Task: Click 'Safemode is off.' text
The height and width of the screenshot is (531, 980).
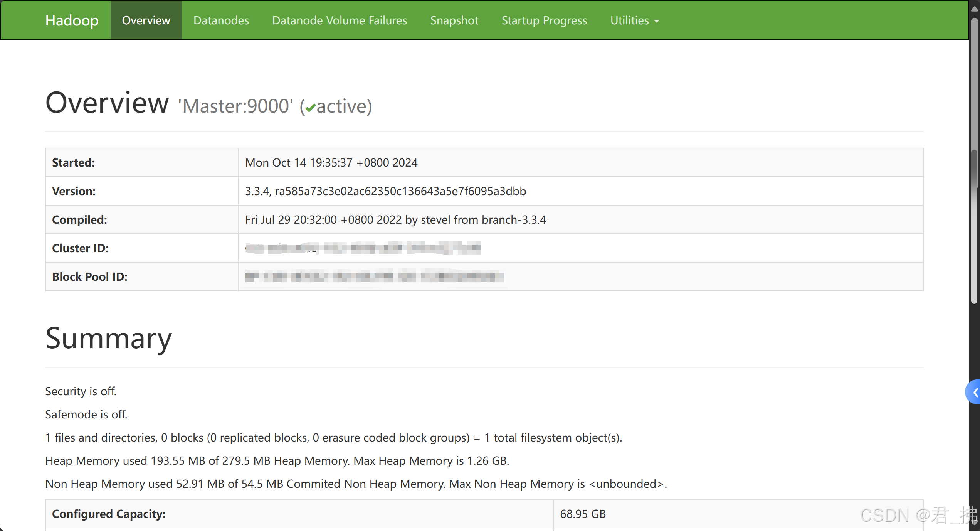Action: (86, 415)
